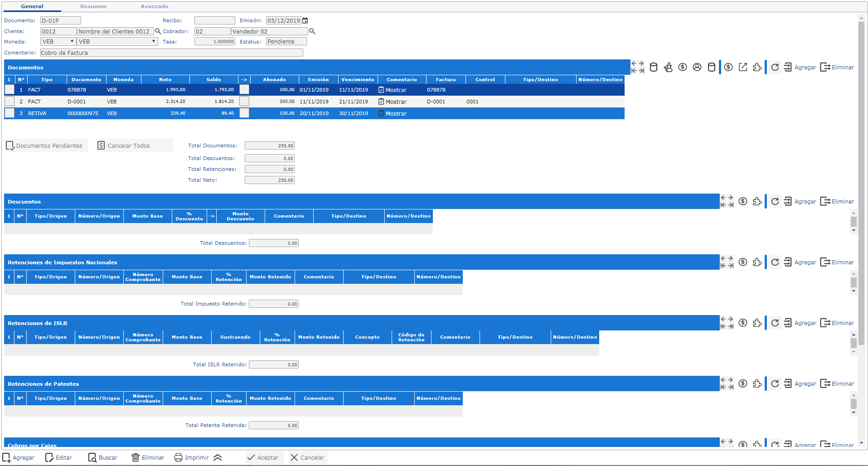Click the Mostrar comment icon for RETIVA row
868x466 pixels.
pyautogui.click(x=381, y=113)
